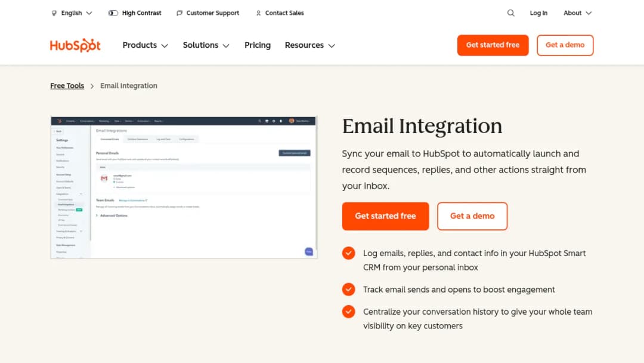This screenshot has height=363, width=644.
Task: Open Customer Support link
Action: pyautogui.click(x=212, y=13)
